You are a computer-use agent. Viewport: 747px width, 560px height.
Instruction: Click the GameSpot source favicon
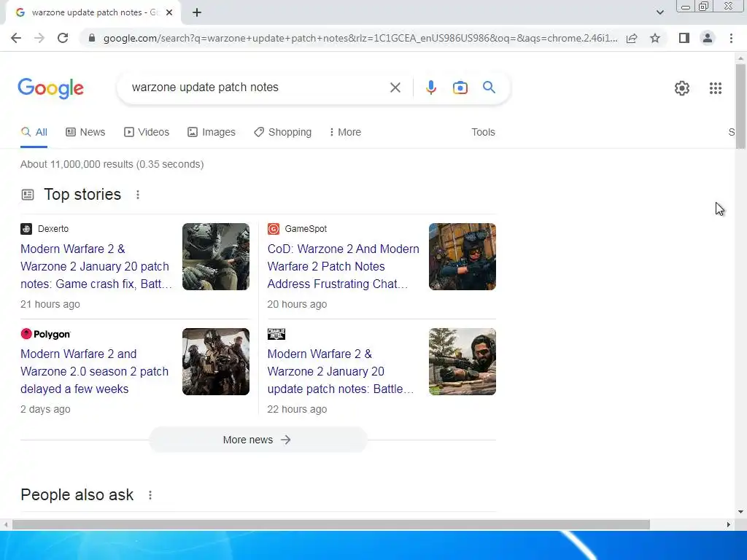274,229
